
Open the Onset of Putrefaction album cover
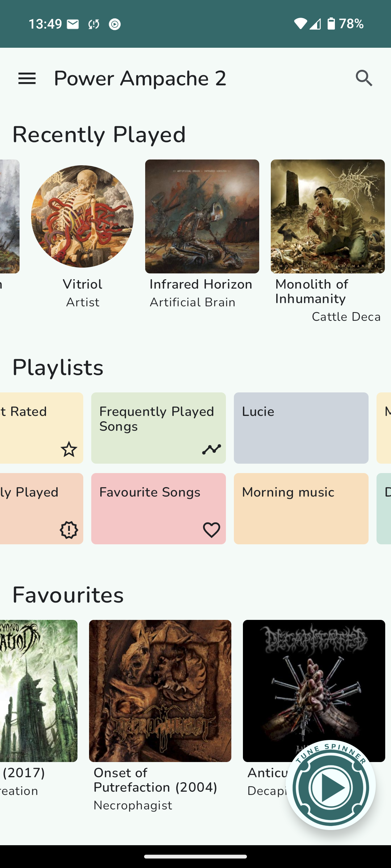160,691
